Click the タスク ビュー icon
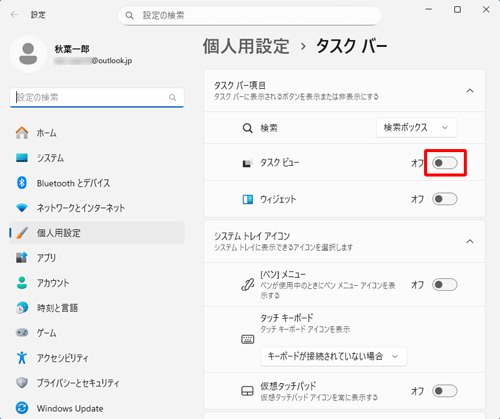 pyautogui.click(x=247, y=163)
